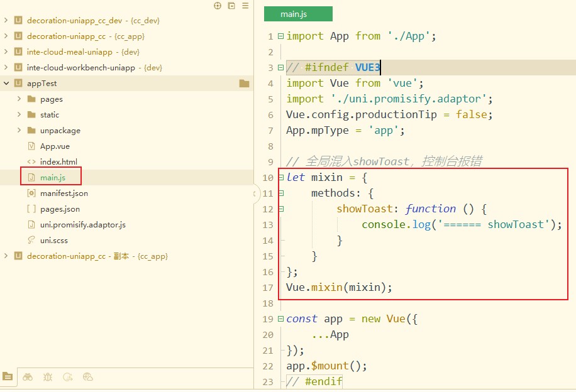Expand the pages folder
Image resolution: width=576 pixels, height=392 pixels.
[19, 99]
